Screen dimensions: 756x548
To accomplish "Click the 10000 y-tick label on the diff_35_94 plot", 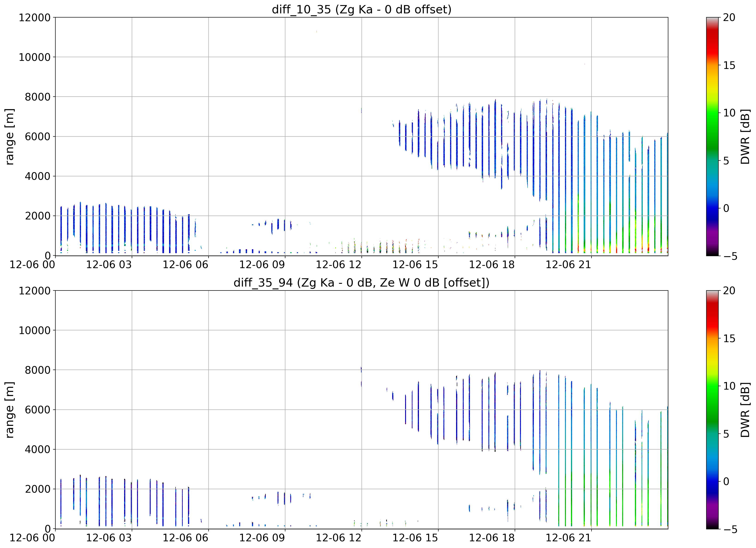I will click(35, 330).
